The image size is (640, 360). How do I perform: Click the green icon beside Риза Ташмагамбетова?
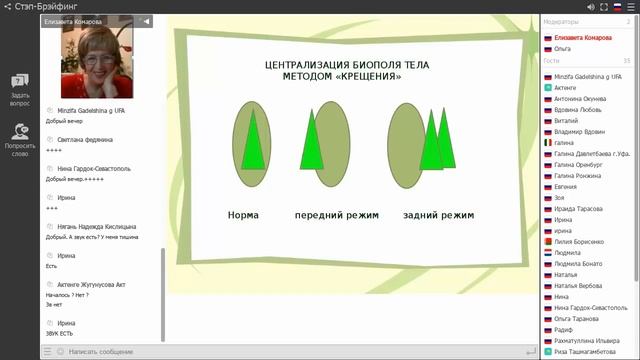pyautogui.click(x=548, y=351)
